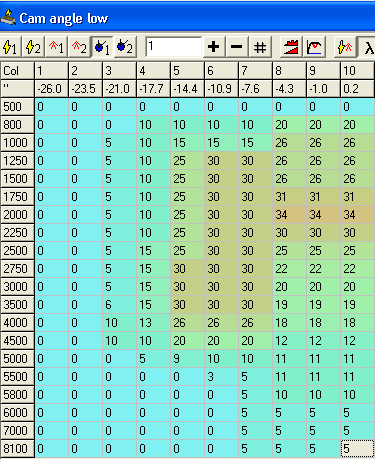Select the 800 RPM row header
Image resolution: width=375 pixels, height=459 pixels.
17,125
